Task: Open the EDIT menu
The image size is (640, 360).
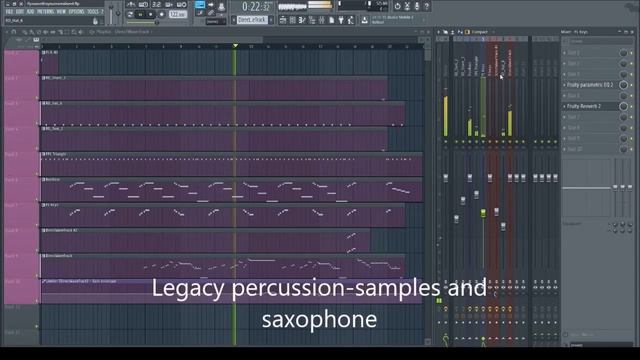Action: pos(20,12)
